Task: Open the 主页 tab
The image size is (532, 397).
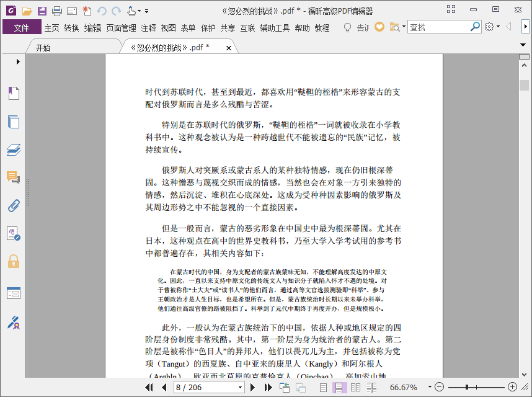Action: coord(52,28)
